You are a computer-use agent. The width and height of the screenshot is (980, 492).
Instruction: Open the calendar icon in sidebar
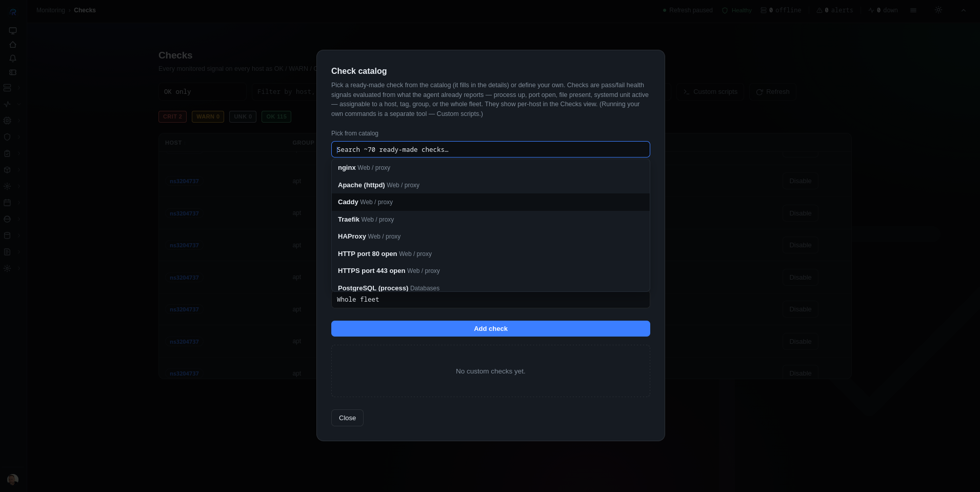click(x=7, y=203)
